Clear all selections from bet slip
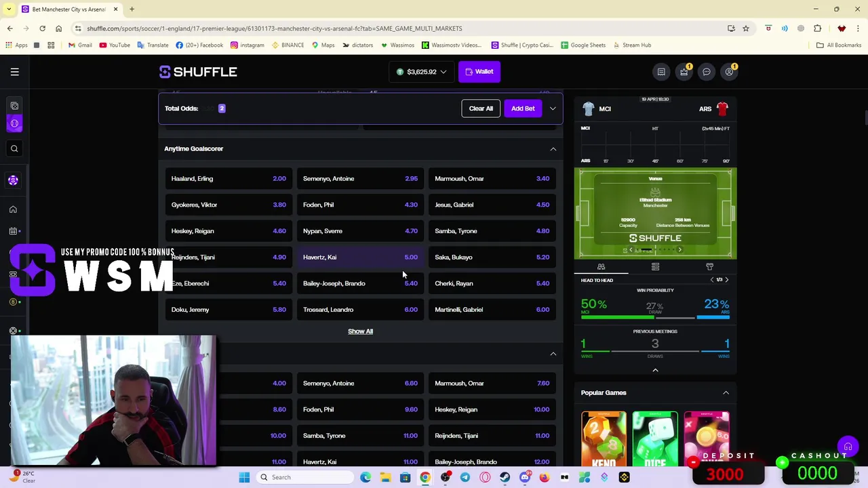Image resolution: width=868 pixels, height=488 pixels. pos(481,108)
